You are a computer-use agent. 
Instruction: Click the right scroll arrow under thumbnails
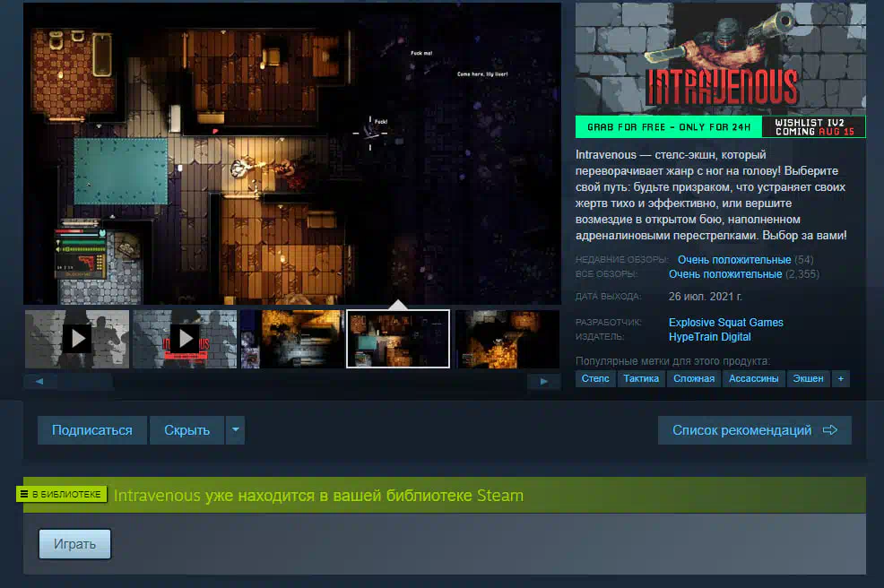544,382
